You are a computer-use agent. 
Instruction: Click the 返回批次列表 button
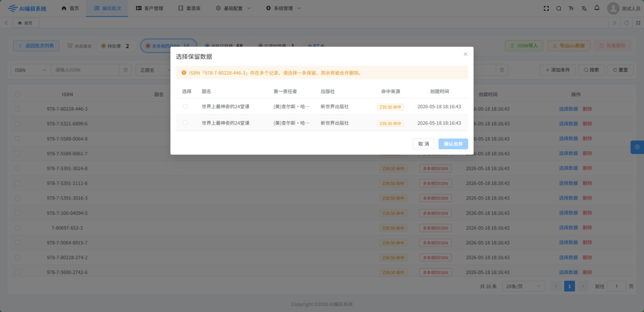(x=36, y=46)
